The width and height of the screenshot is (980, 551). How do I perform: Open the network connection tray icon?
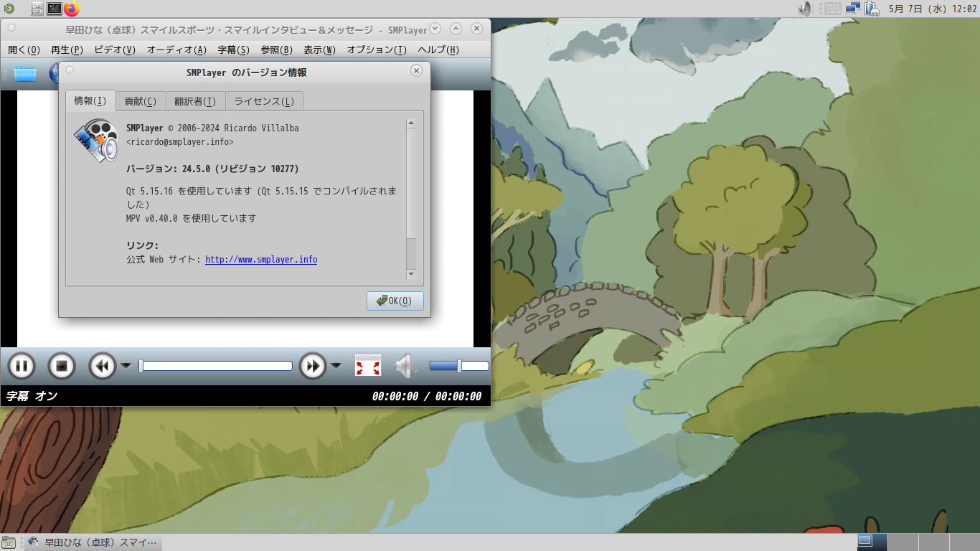point(853,9)
